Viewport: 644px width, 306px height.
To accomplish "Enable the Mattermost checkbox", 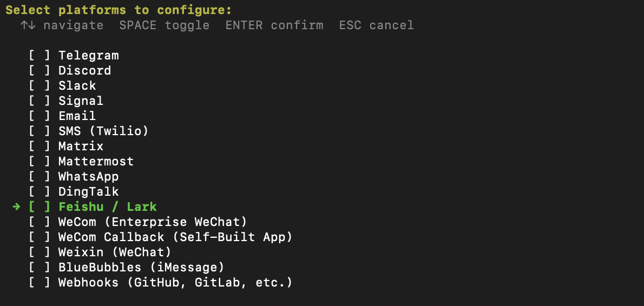I will coord(40,162).
